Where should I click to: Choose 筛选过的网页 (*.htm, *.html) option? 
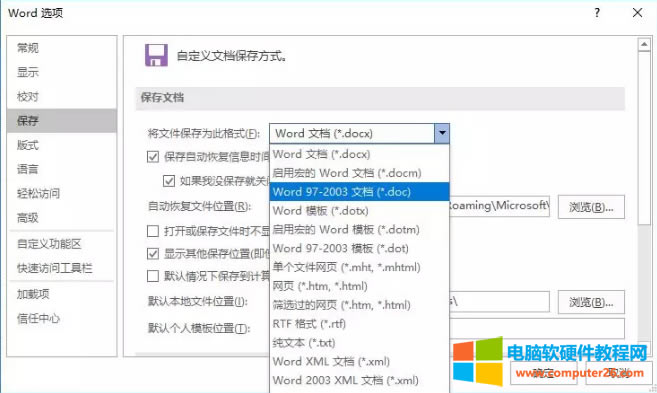(x=359, y=305)
